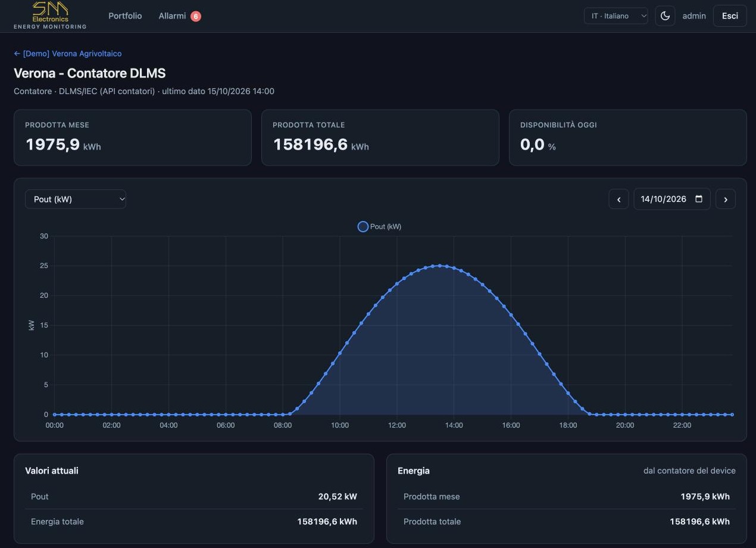
Task: Click the Prodotta mese row in Energia panel
Action: click(x=567, y=497)
